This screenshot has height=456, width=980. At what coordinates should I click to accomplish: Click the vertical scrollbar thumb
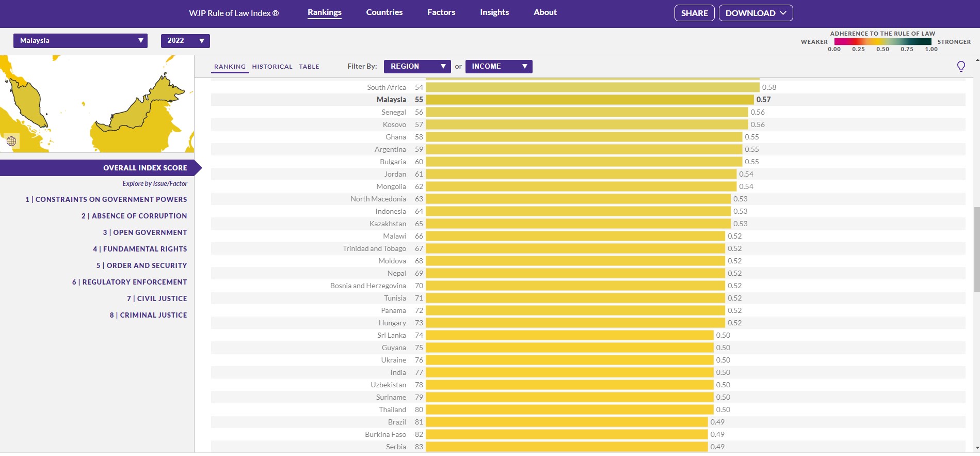(x=976, y=249)
